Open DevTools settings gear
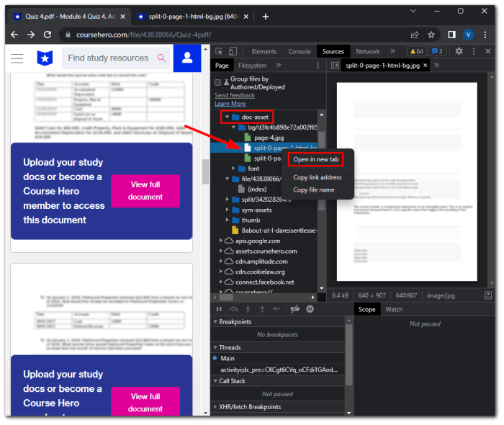This screenshot has height=425, width=504. click(x=459, y=51)
